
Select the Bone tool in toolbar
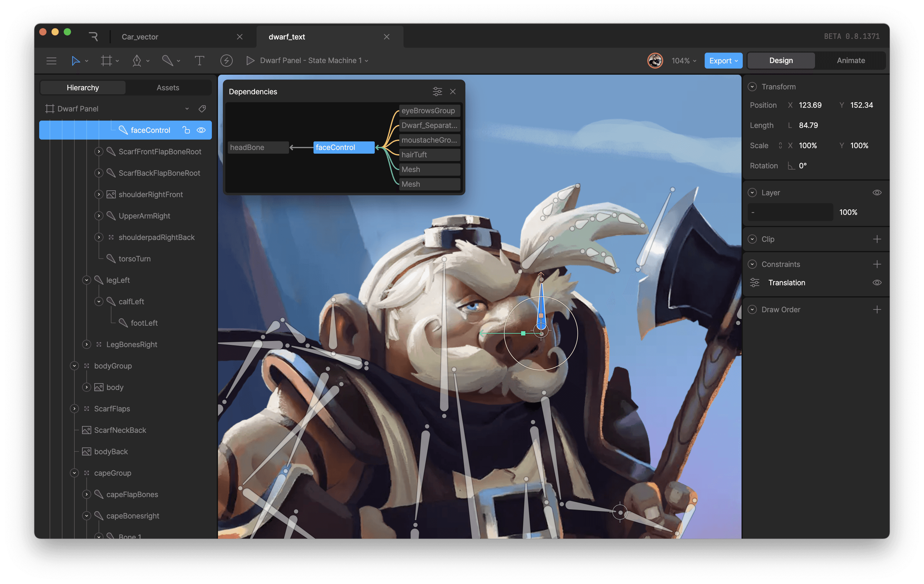[167, 61]
